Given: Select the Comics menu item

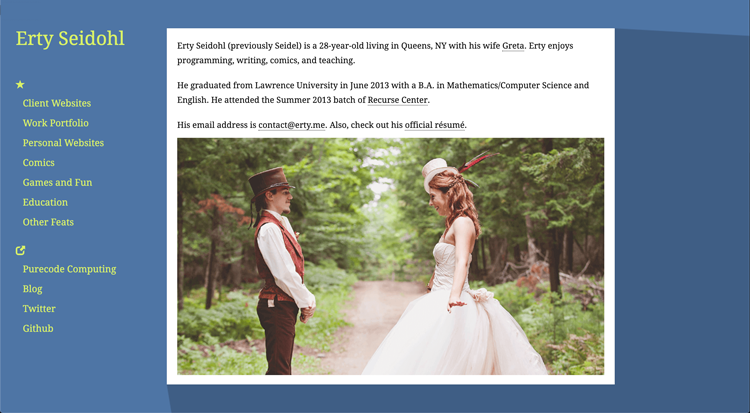Looking at the screenshot, I should pyautogui.click(x=38, y=163).
